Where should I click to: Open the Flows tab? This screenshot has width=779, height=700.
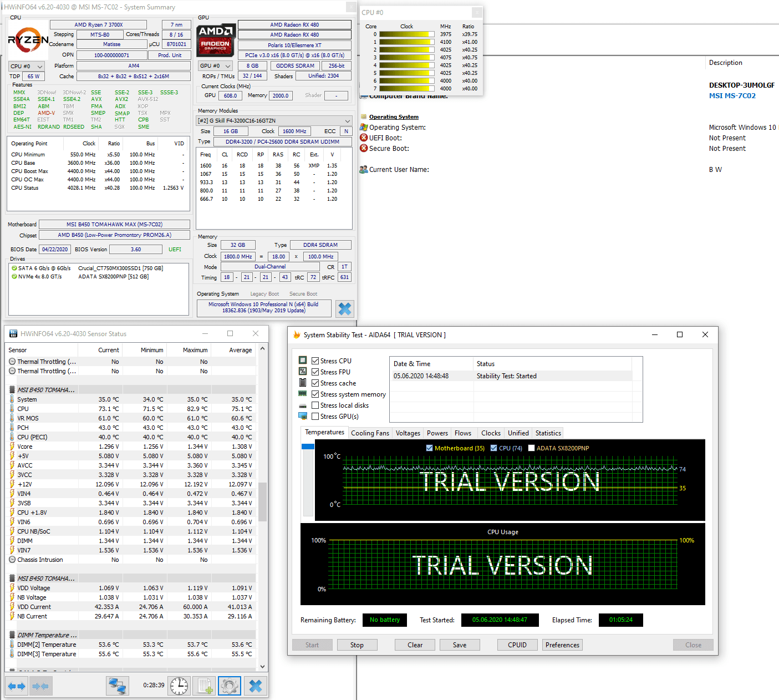(x=463, y=433)
